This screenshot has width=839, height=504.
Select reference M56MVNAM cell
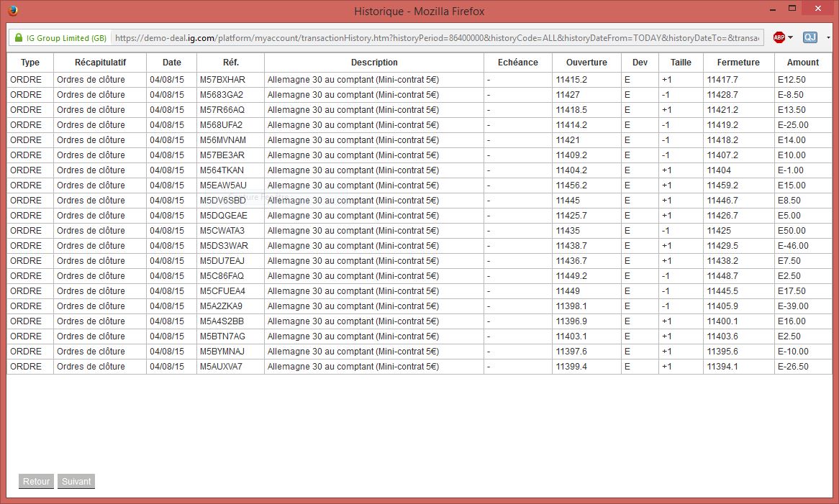click(231, 140)
